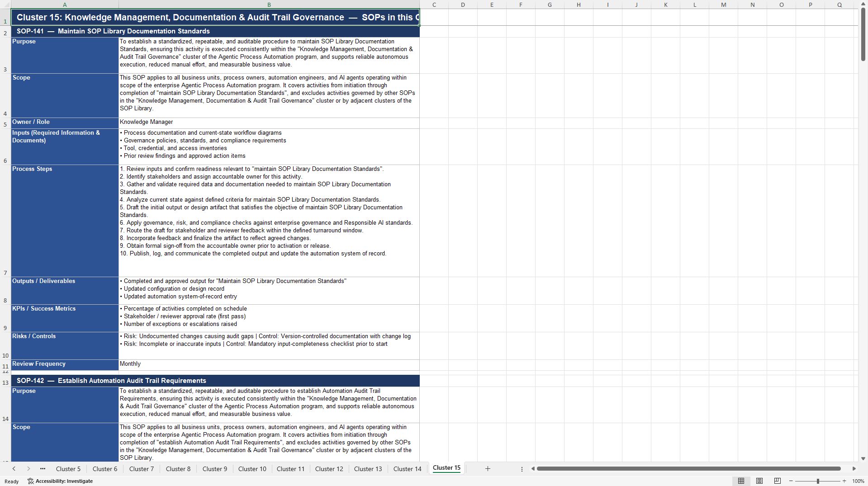Open the Cluster 12 sheet
Screen dimensions: 868x486
click(x=329, y=469)
